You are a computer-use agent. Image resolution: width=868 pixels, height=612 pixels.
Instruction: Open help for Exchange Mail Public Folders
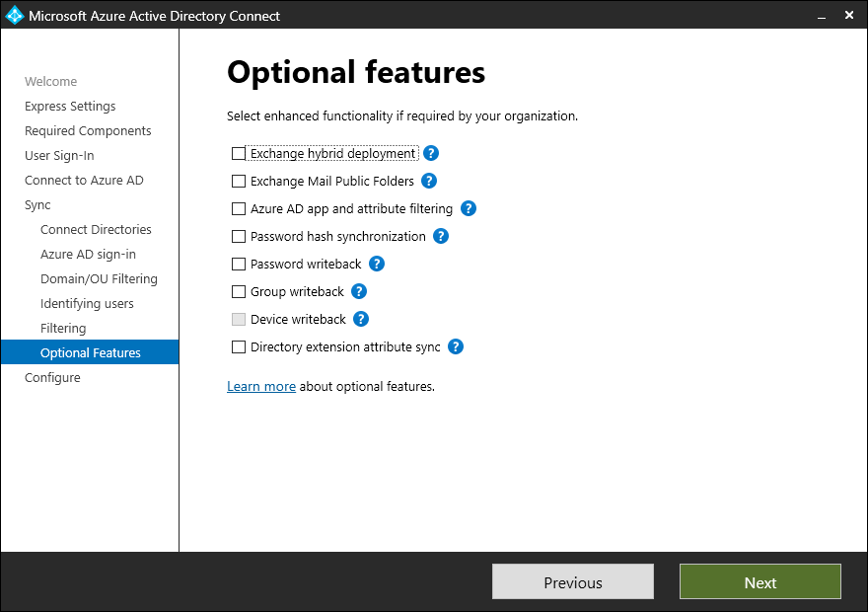[x=427, y=181]
